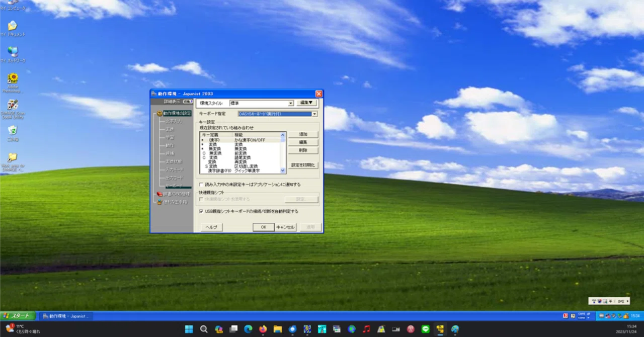Open the weather widget showing 11°C
This screenshot has width=644, height=337.
23,329
